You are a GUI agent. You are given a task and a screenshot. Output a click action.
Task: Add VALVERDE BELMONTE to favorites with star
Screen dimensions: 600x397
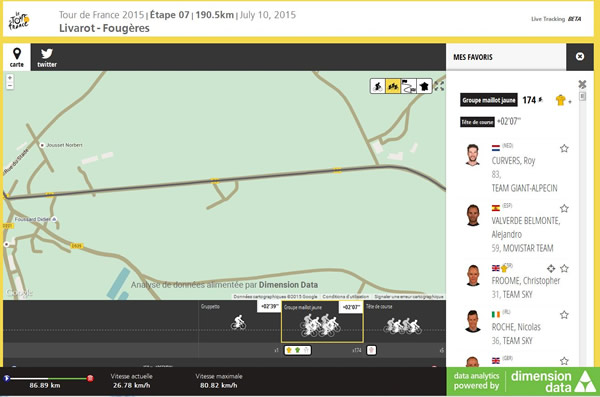564,209
